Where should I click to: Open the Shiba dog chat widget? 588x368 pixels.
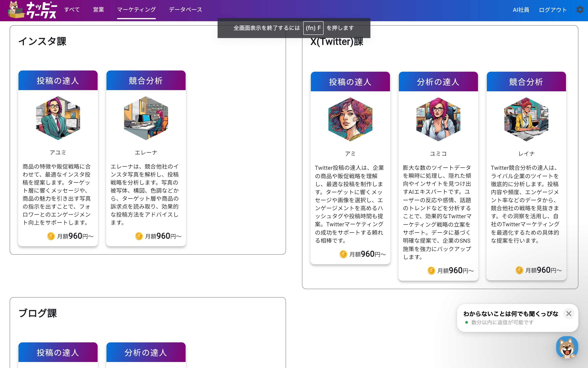[567, 347]
